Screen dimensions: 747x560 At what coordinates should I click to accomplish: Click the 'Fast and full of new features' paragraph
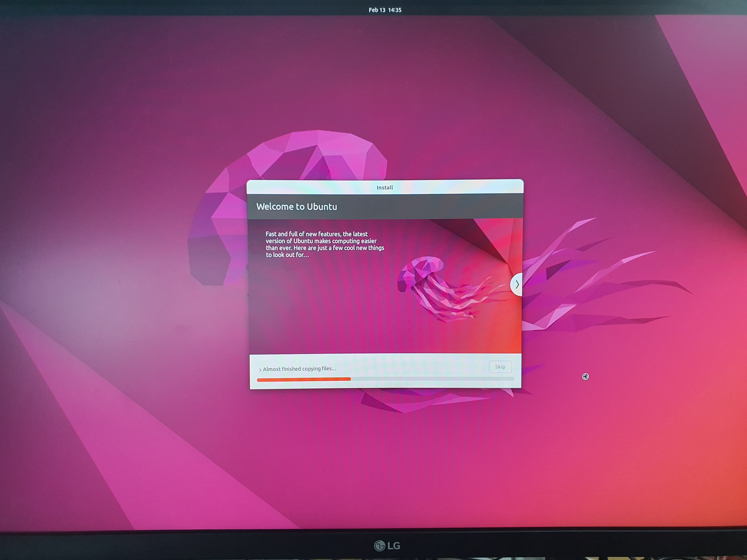(x=325, y=244)
